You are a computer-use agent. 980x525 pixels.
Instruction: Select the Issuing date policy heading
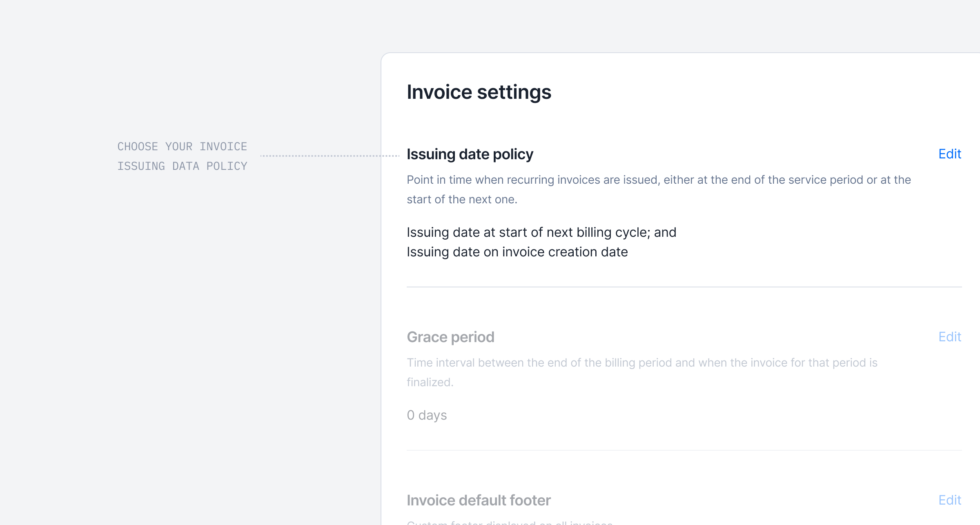[x=470, y=154]
